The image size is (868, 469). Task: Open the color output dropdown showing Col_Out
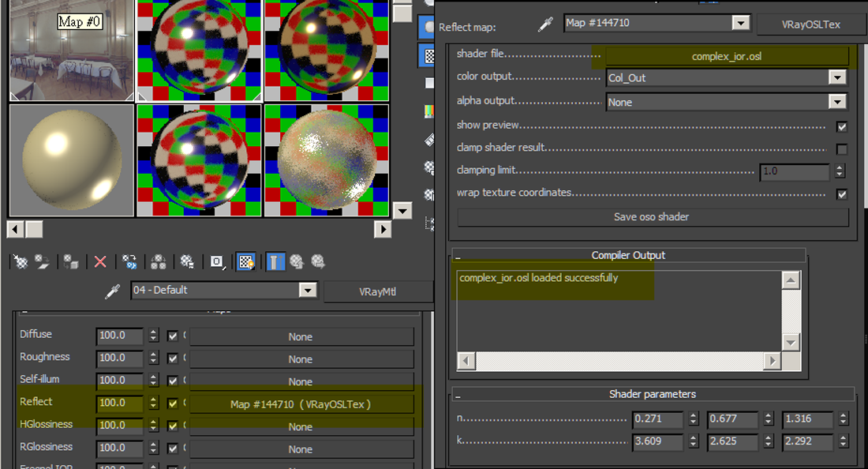(838, 77)
